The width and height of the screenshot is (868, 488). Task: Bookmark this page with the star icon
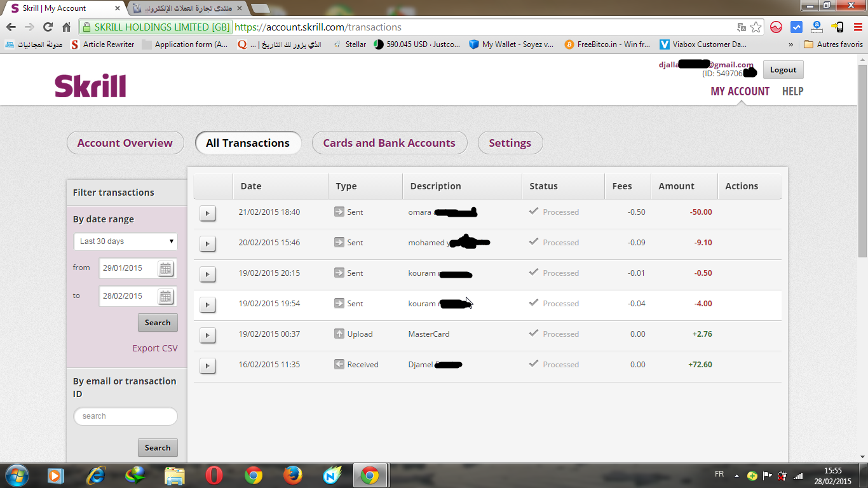(756, 27)
